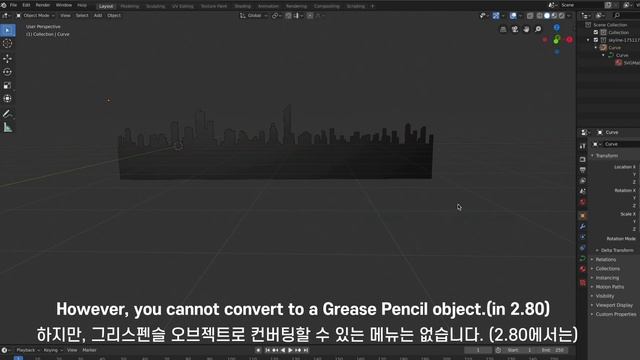Viewport: 640px width, 360px height.
Task: Toggle snapping magnet in viewport header
Action: [288, 16]
